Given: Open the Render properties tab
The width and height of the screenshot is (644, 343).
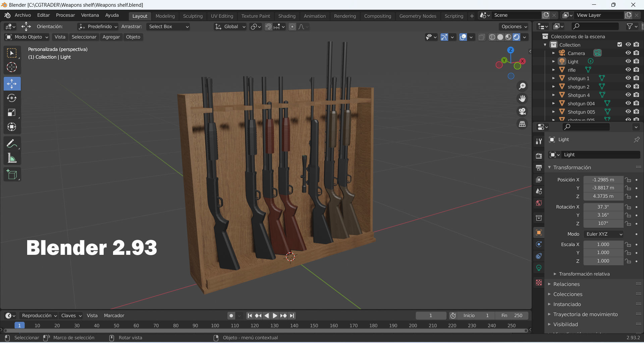Looking at the screenshot, I should click(x=539, y=156).
